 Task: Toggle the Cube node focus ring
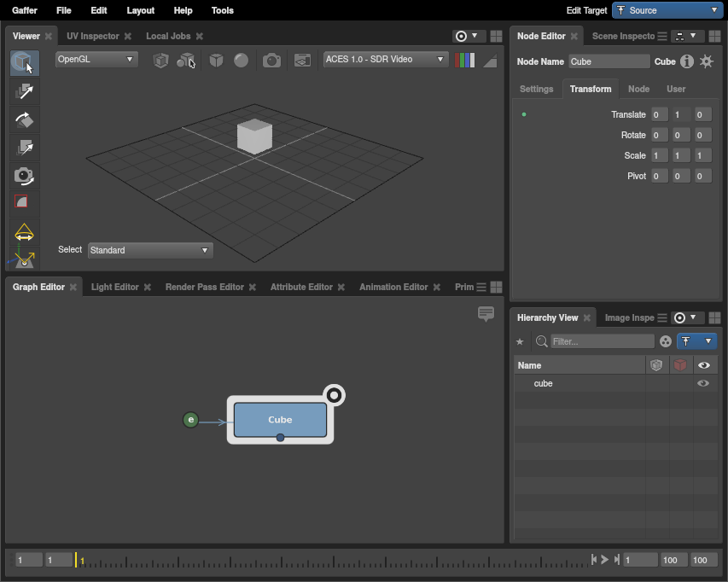(x=335, y=395)
